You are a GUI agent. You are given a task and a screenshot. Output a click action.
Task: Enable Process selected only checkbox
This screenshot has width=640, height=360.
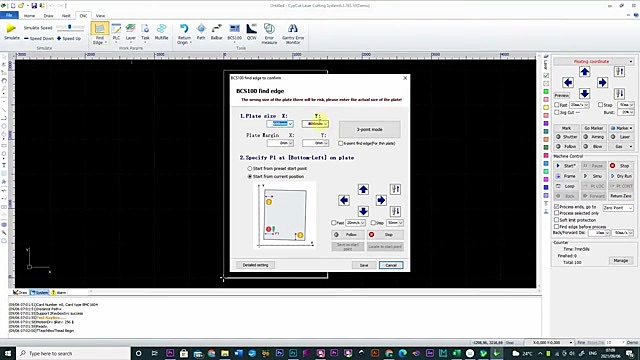coord(556,213)
